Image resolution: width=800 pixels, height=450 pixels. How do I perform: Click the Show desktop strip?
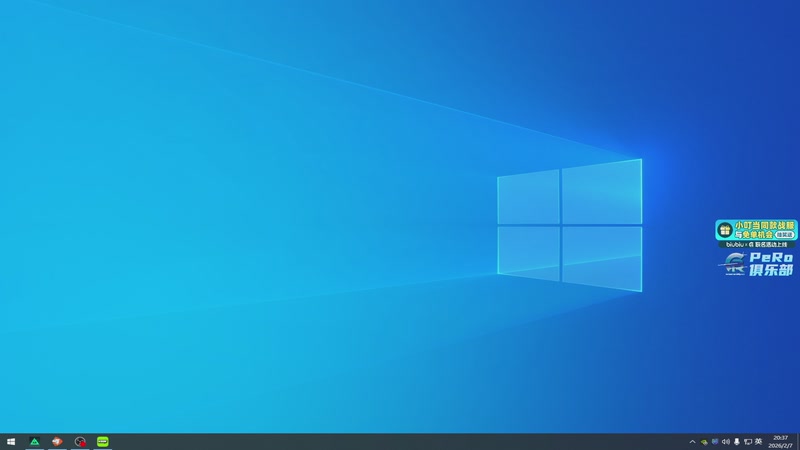pyautogui.click(x=798, y=442)
